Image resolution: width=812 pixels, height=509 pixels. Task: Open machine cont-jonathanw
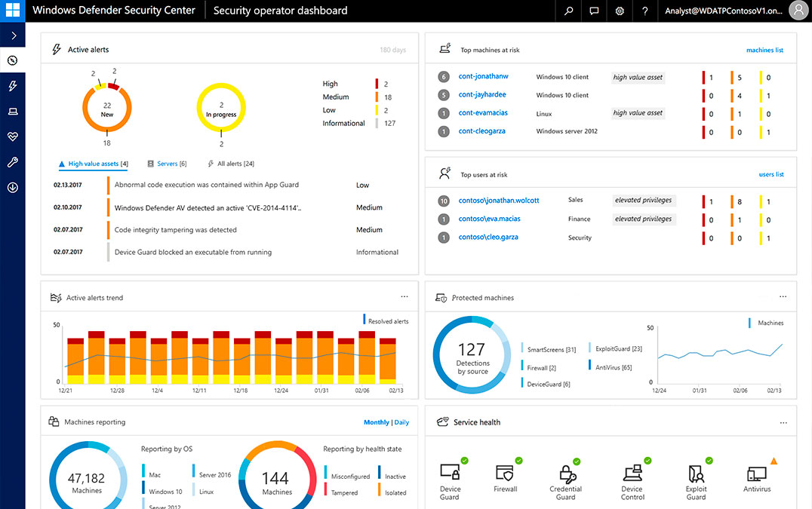pos(483,77)
